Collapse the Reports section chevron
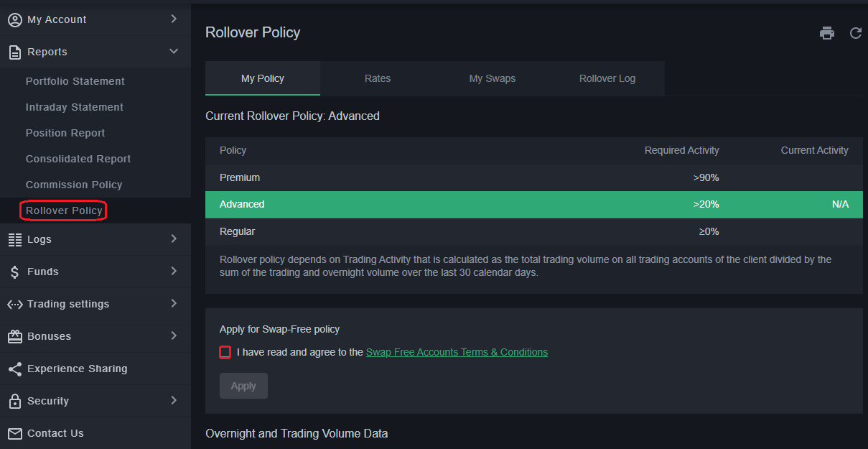 click(x=174, y=52)
